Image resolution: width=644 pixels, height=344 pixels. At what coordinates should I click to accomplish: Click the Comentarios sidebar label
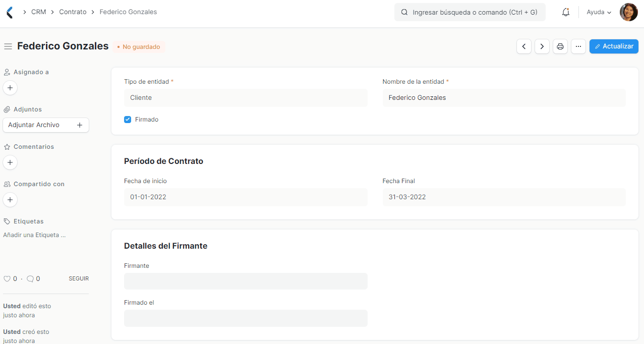[34, 147]
